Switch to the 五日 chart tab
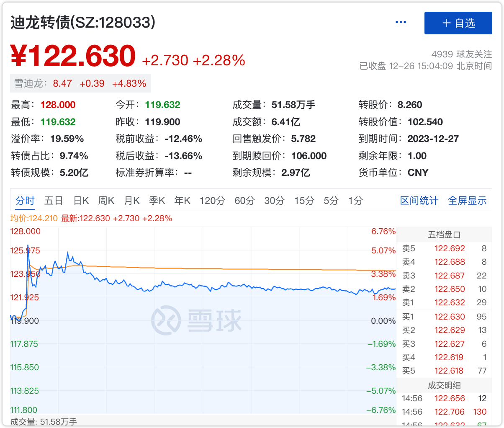 (54, 201)
